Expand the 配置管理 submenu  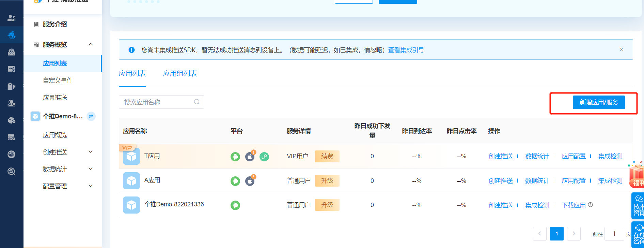point(91,186)
